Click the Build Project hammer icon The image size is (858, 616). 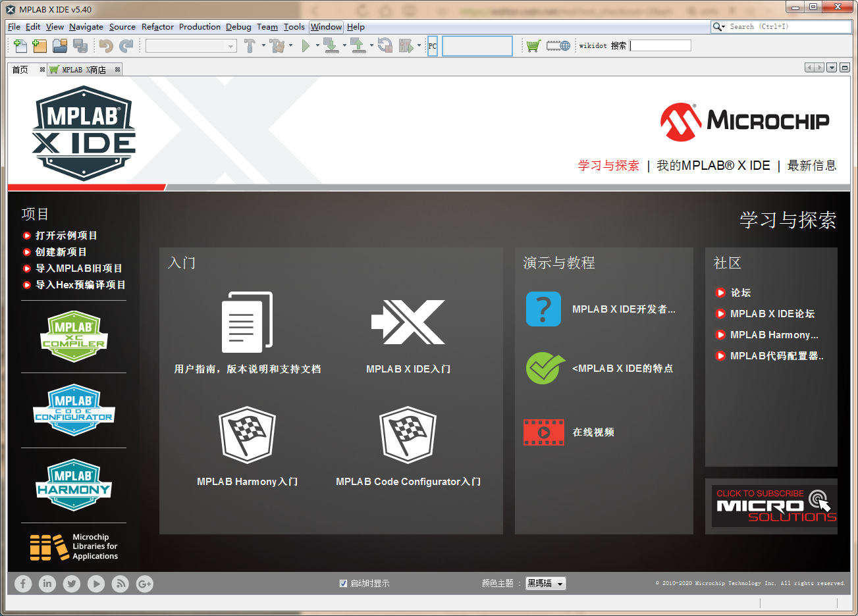[x=251, y=46]
